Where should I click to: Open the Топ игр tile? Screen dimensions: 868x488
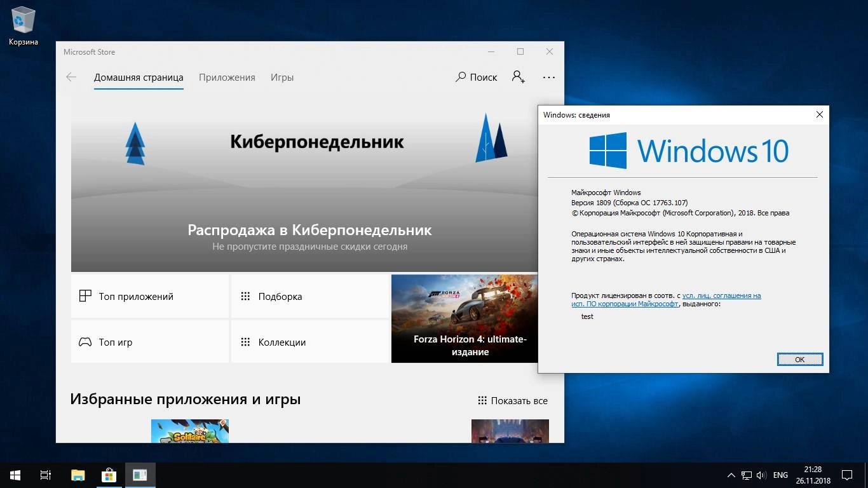[x=150, y=342]
